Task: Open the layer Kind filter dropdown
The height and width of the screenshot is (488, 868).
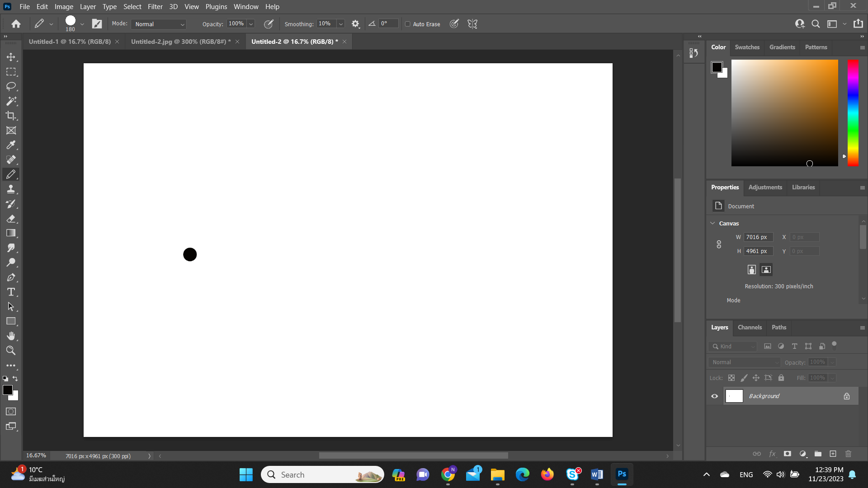Action: pyautogui.click(x=733, y=346)
